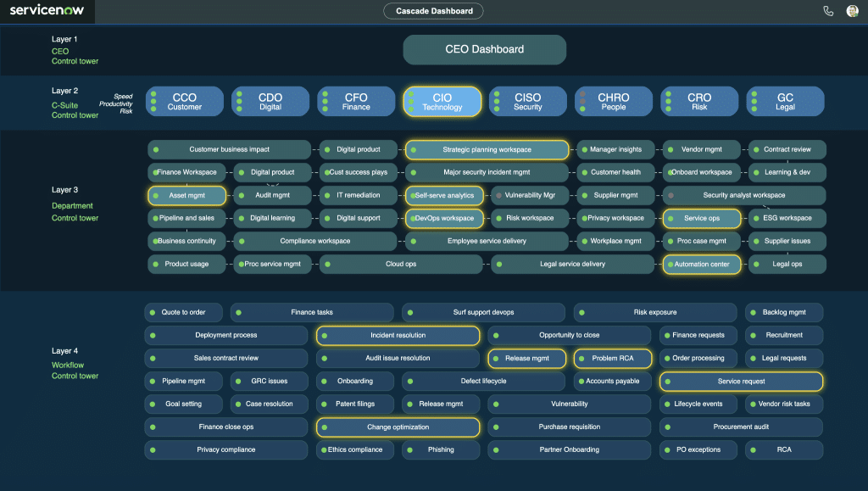Open Opportunity to close workflow
The image size is (868, 491).
[569, 336]
